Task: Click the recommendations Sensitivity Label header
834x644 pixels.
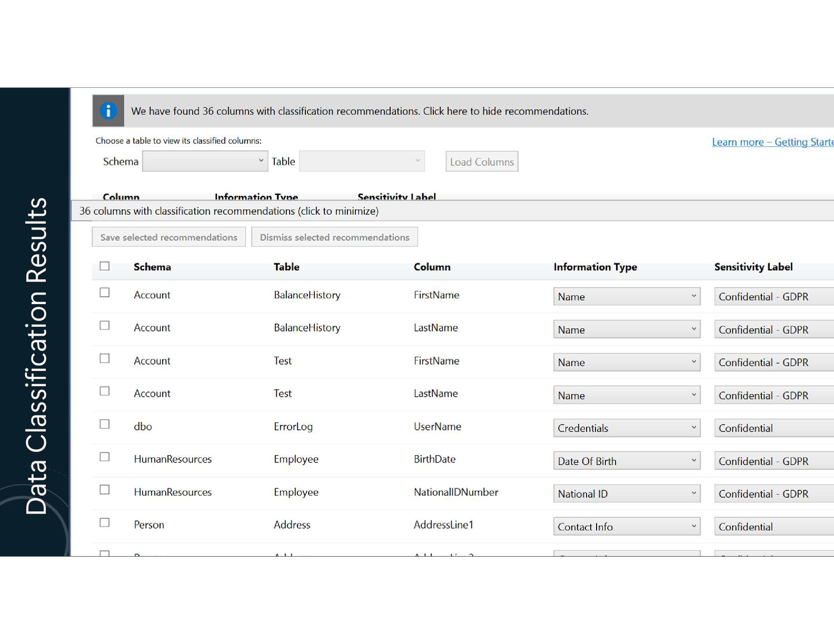Action: [x=753, y=267]
